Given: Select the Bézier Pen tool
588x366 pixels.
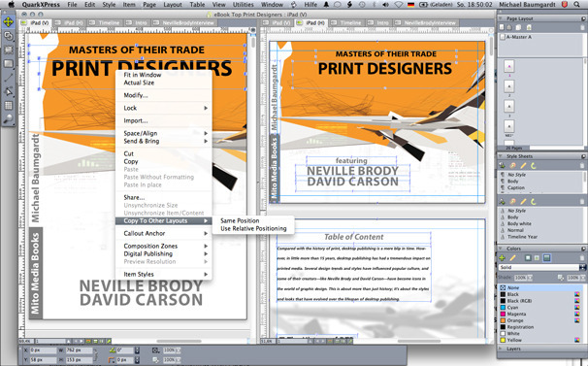Looking at the screenshot, I should [9, 91].
